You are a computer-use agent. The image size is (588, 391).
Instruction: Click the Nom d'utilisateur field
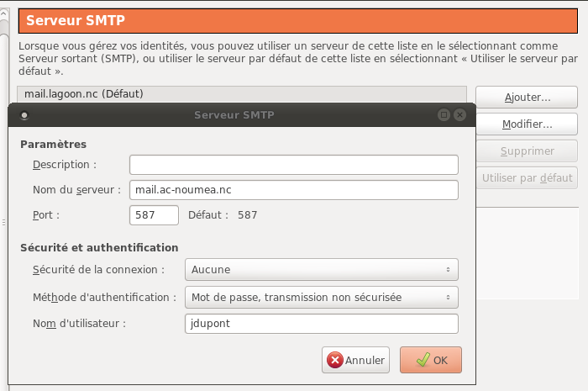click(x=321, y=324)
